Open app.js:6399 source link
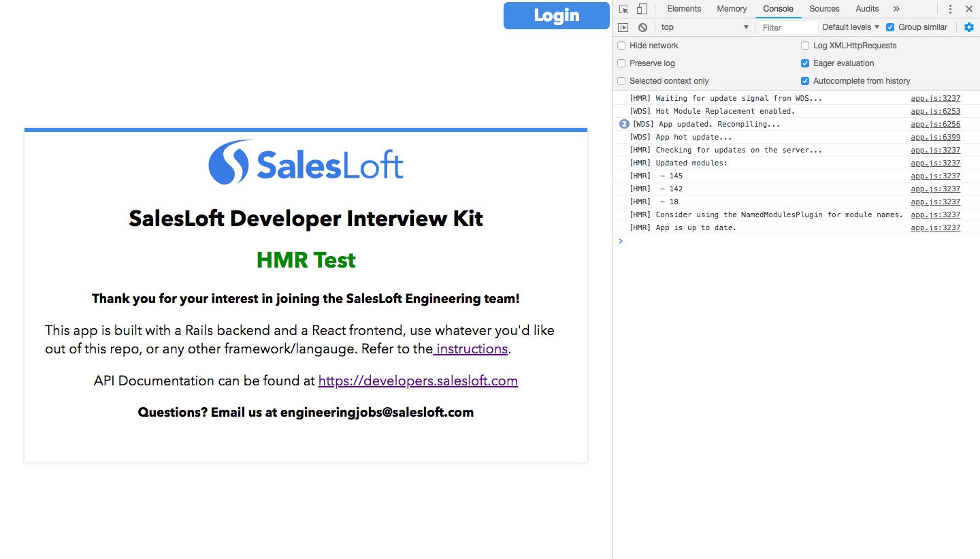This screenshot has width=980, height=559. coord(936,137)
